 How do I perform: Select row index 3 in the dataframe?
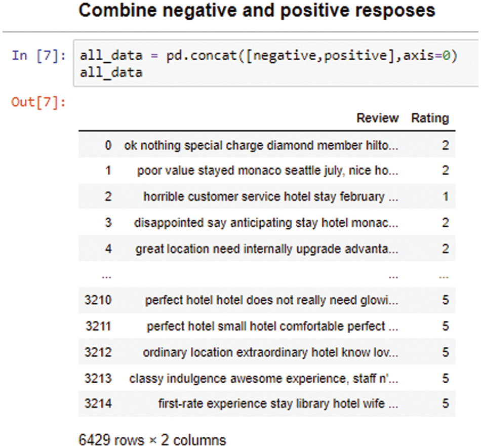[x=108, y=223]
